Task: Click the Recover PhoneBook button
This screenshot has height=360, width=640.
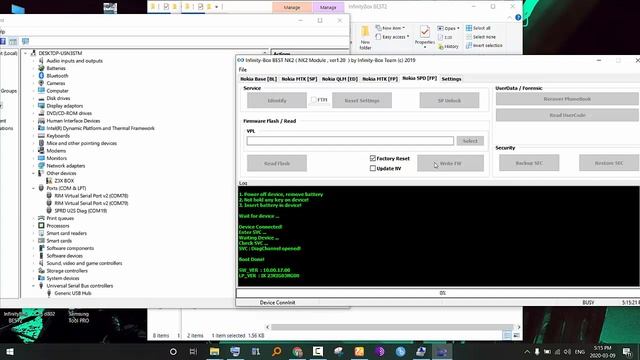Action: click(567, 99)
